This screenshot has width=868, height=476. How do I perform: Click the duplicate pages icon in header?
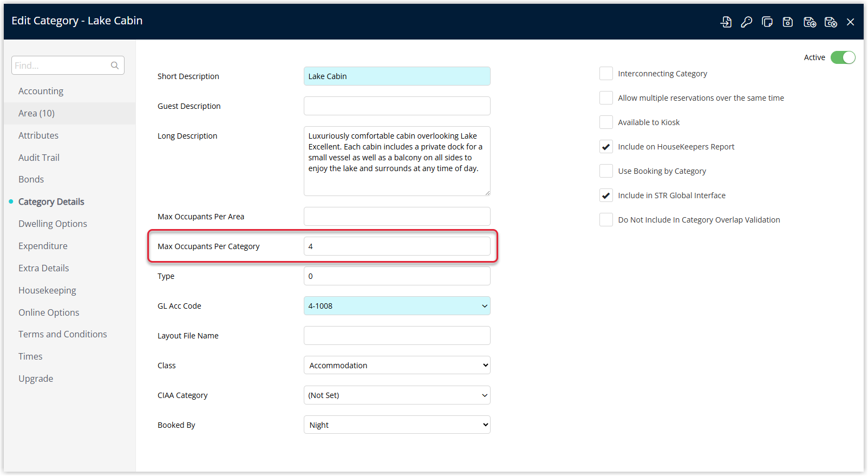767,22
